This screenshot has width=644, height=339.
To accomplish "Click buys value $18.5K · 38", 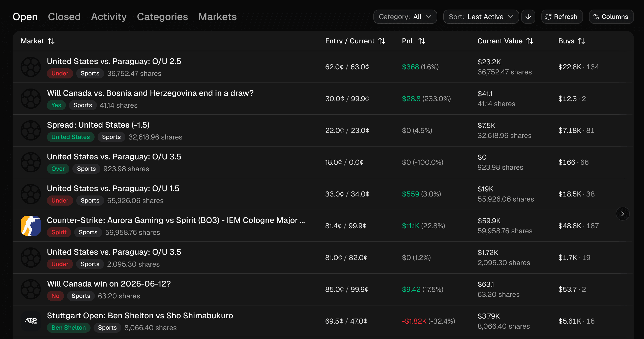I will click(576, 194).
